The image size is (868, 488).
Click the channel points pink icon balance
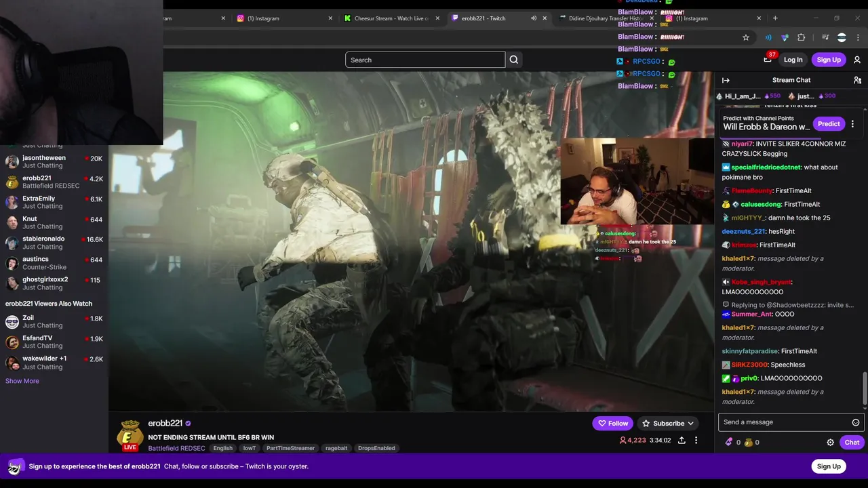click(x=730, y=443)
